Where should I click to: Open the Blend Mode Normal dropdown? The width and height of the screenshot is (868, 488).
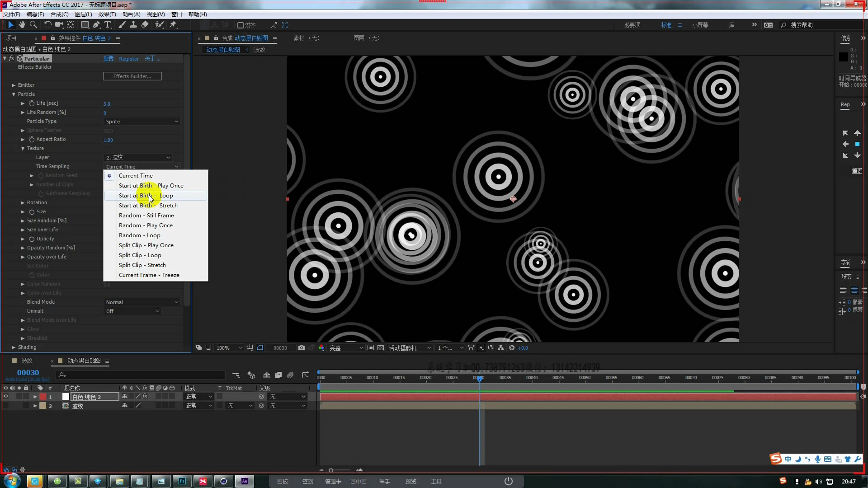coord(142,302)
